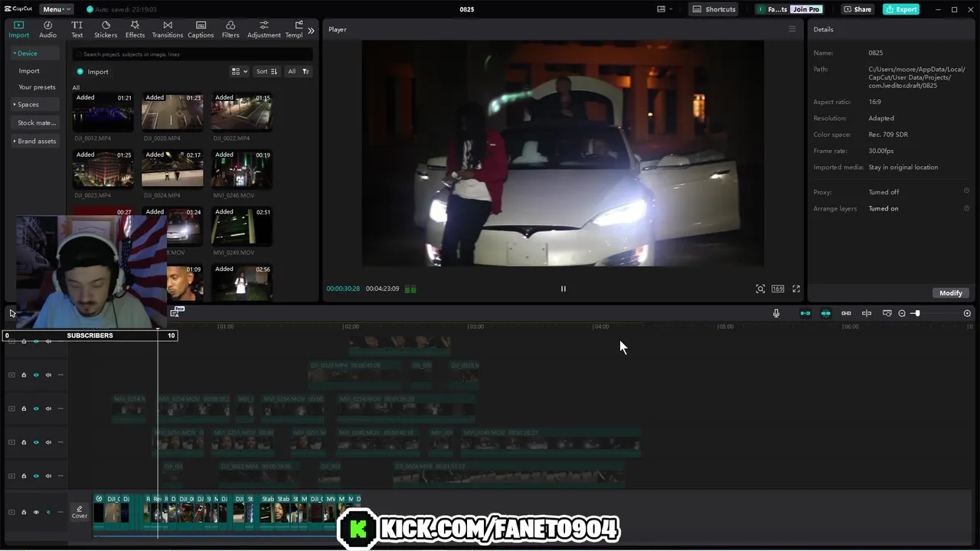980x551 pixels.
Task: Toggle clip linkage
Action: (x=846, y=313)
